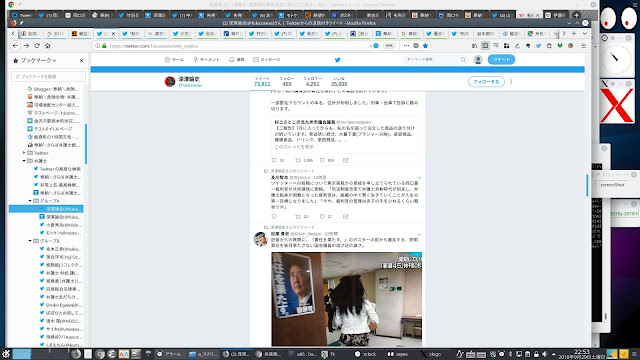Open the following count 459 tab
Screen dimensions: 640x360
point(287,82)
